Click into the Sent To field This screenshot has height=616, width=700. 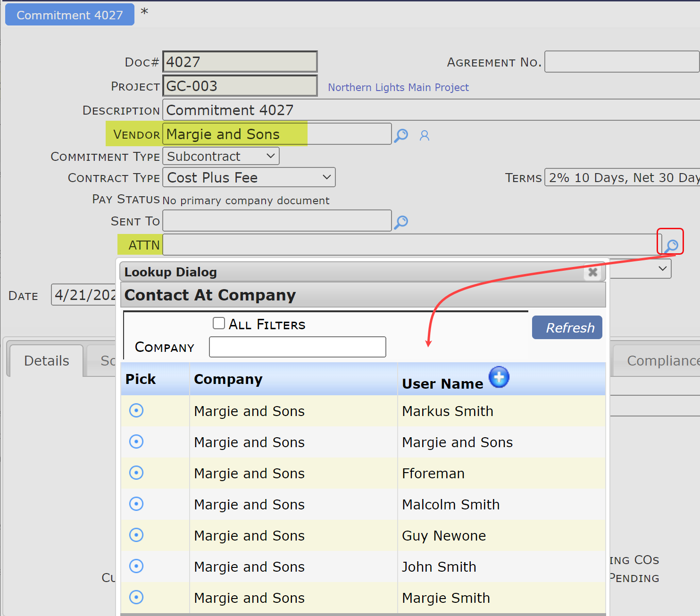pyautogui.click(x=277, y=221)
